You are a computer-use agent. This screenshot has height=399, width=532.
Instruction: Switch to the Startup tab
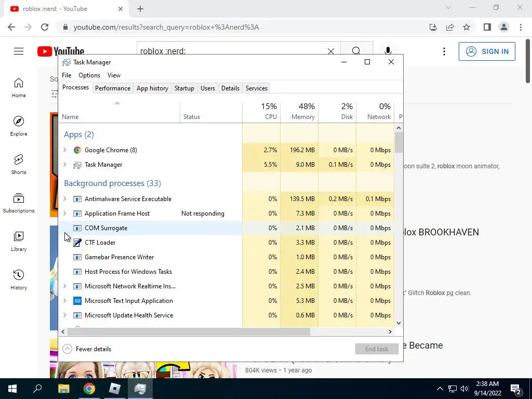pos(184,88)
